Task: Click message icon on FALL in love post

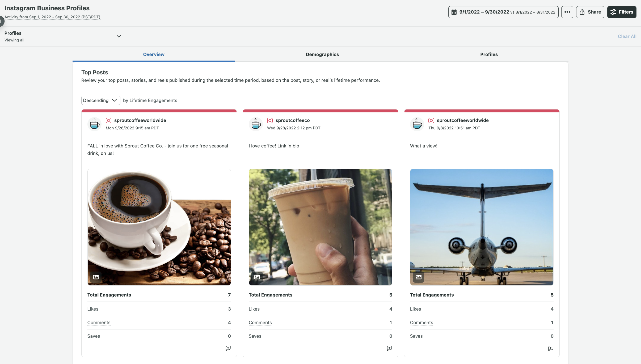Action: pos(228,348)
